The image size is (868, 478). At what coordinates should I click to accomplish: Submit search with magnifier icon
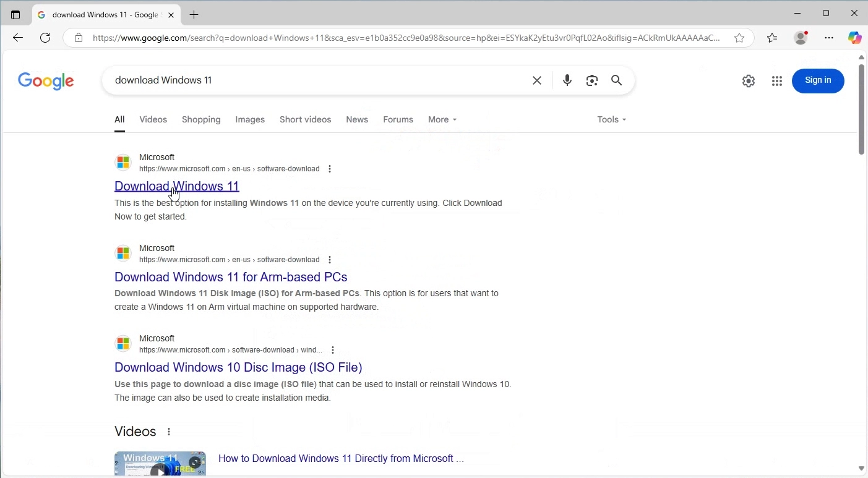pyautogui.click(x=617, y=80)
